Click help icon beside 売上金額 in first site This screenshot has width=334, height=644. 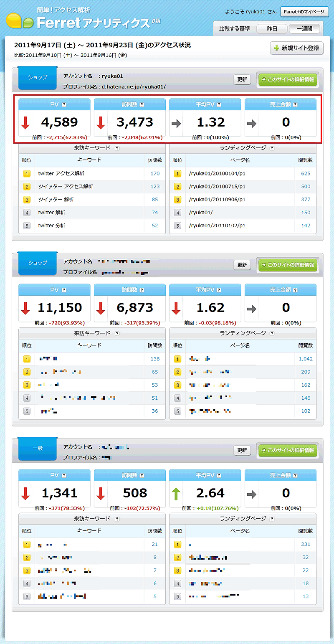click(295, 105)
